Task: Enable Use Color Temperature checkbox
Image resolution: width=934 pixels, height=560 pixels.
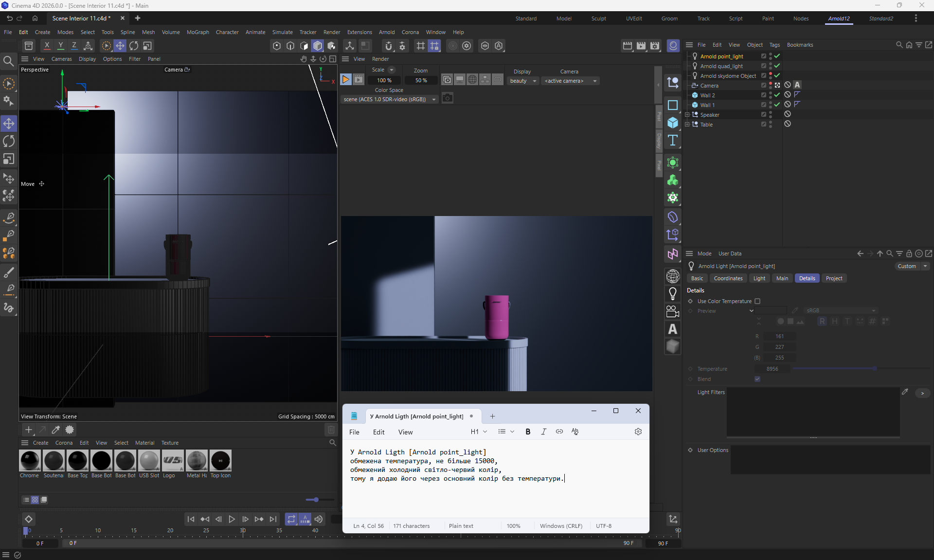Action: coord(757,301)
